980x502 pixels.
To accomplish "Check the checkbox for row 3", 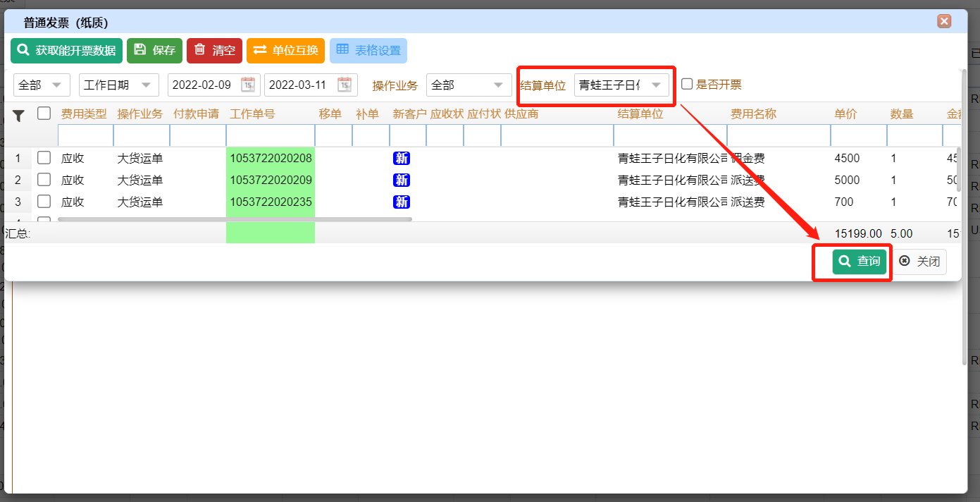I will click(44, 202).
